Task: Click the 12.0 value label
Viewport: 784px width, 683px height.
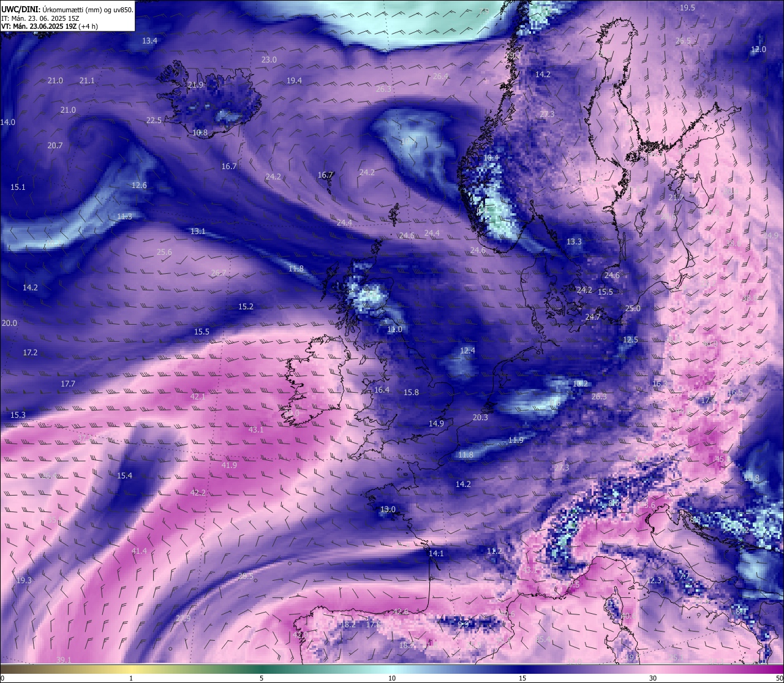Action: click(x=758, y=49)
